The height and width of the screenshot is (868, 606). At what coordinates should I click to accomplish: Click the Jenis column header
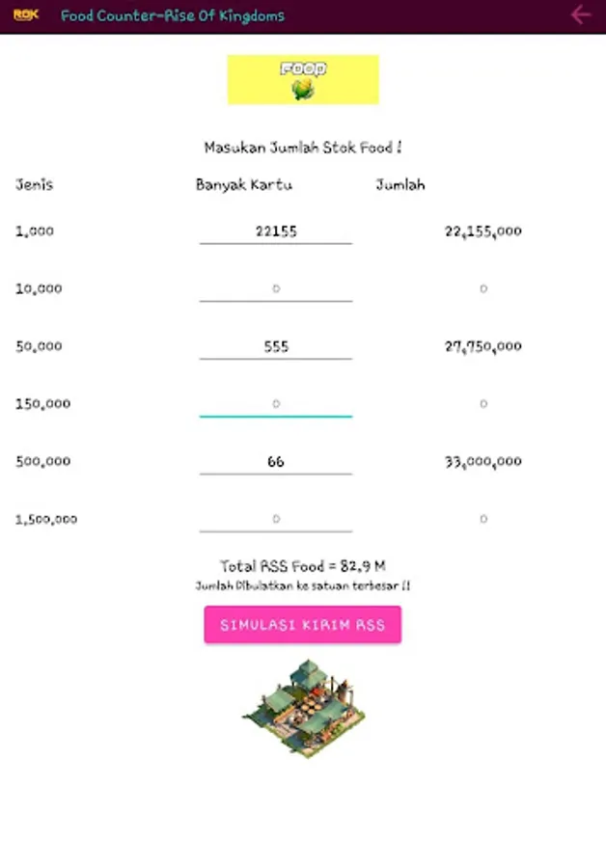pyautogui.click(x=34, y=185)
